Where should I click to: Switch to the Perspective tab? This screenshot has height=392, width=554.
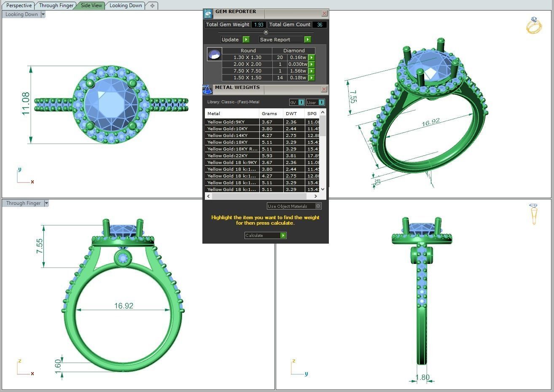[x=18, y=5]
